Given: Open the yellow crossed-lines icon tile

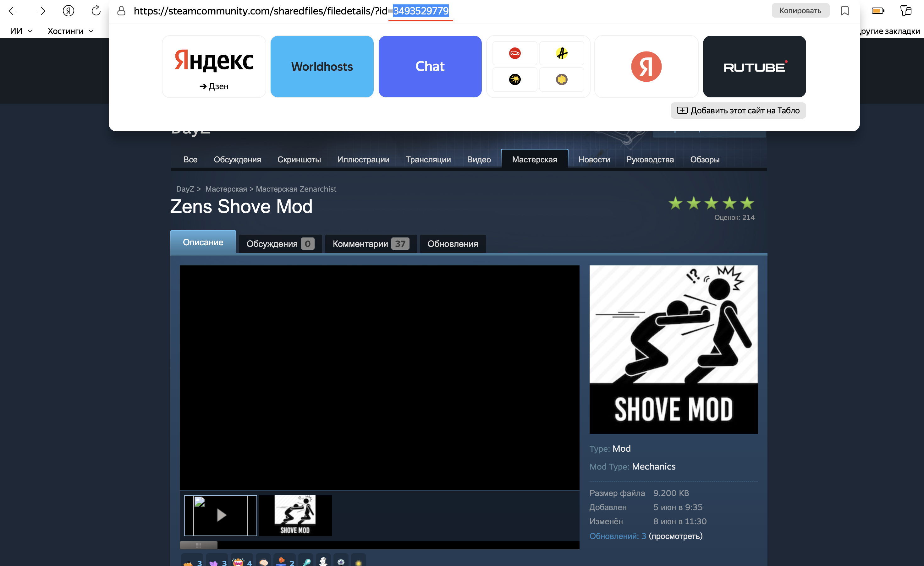Looking at the screenshot, I should pos(561,53).
